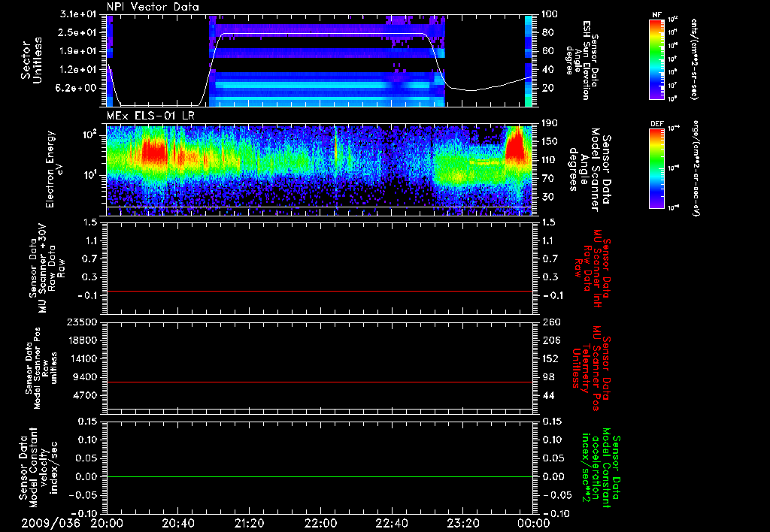Select the DEF color bar
770x532 pixels.
pos(657,169)
